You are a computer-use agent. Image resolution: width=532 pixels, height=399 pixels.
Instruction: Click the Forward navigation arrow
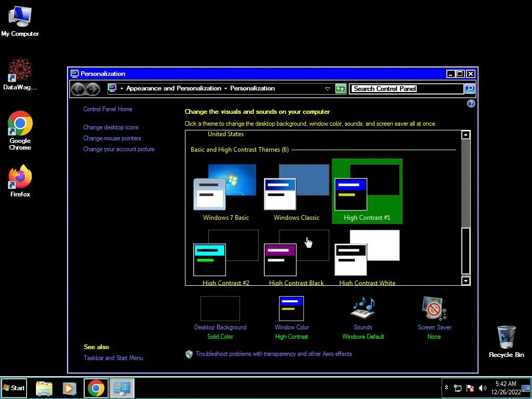[92, 89]
